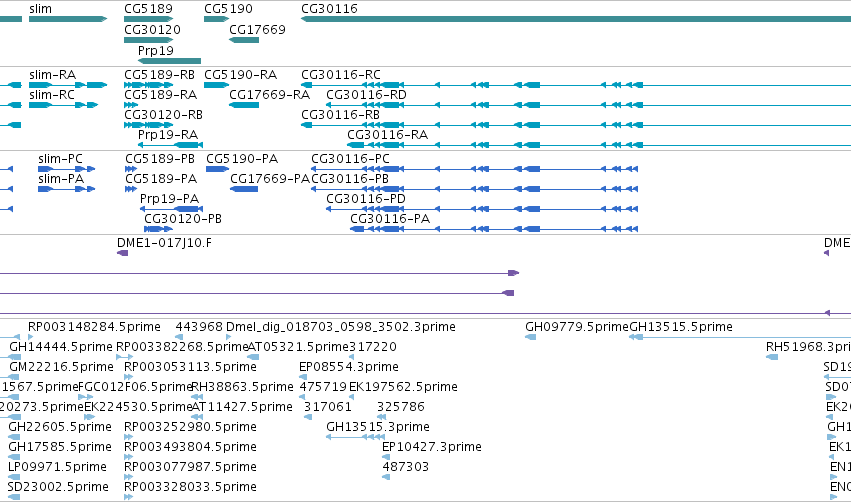Viewport: 851px width, 502px height.
Task: Select the DME1-017J10.F clone label
Action: (164, 243)
